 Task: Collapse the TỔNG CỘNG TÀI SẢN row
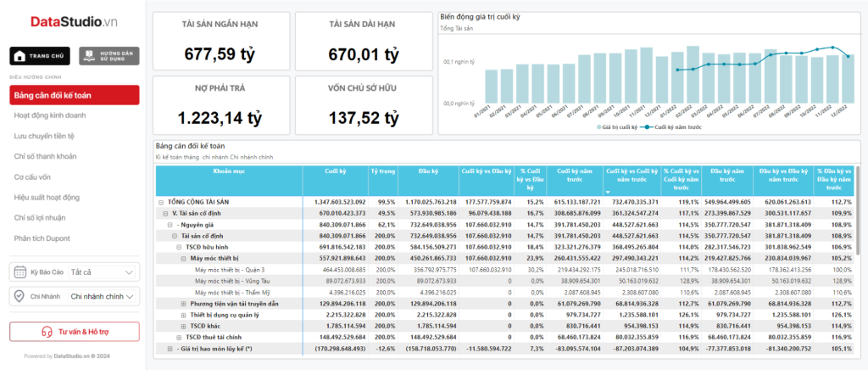(x=161, y=202)
